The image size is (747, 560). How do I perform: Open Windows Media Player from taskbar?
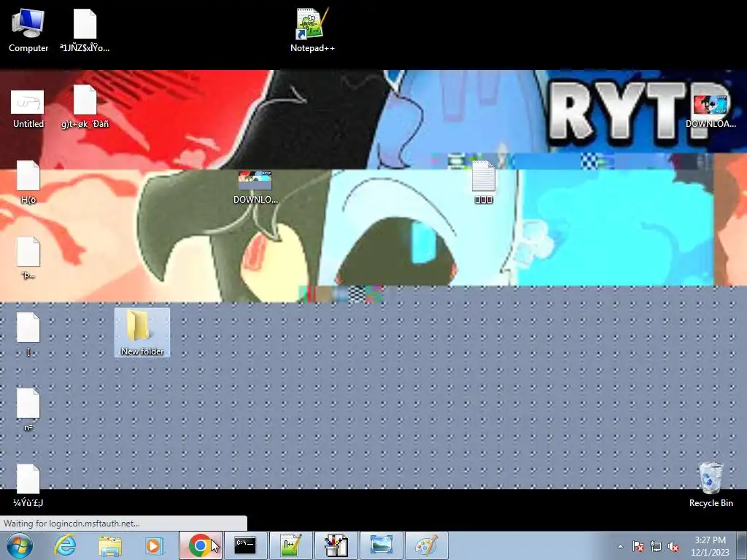click(x=154, y=545)
